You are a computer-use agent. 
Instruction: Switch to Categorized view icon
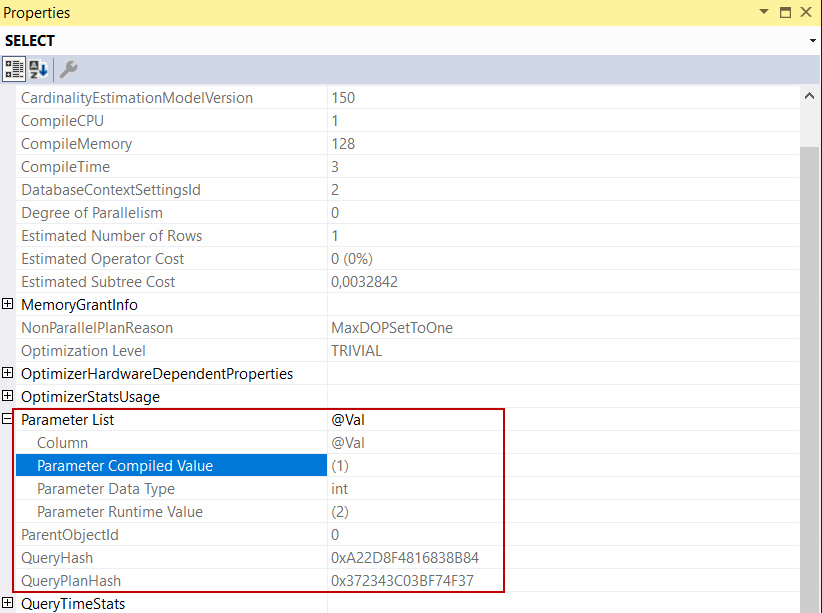pyautogui.click(x=14, y=69)
